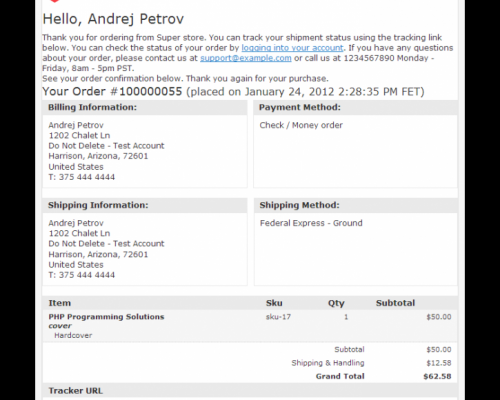Click the Sku column header

[274, 303]
